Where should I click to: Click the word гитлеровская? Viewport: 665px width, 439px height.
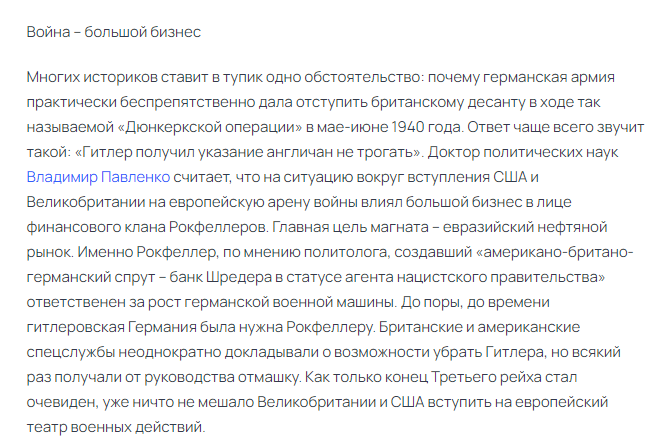pos(75,327)
